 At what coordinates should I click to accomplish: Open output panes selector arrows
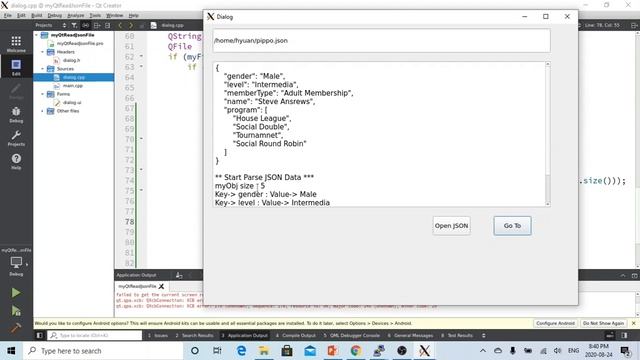click(484, 336)
